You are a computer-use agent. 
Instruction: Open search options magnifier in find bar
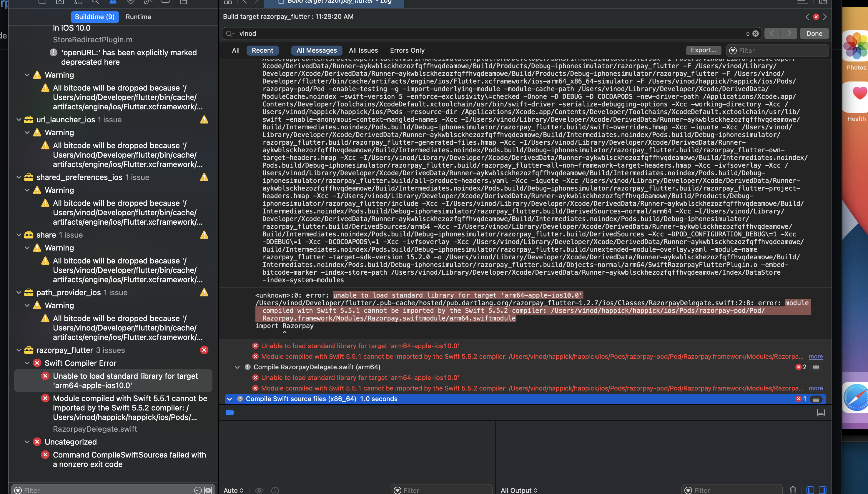(230, 34)
